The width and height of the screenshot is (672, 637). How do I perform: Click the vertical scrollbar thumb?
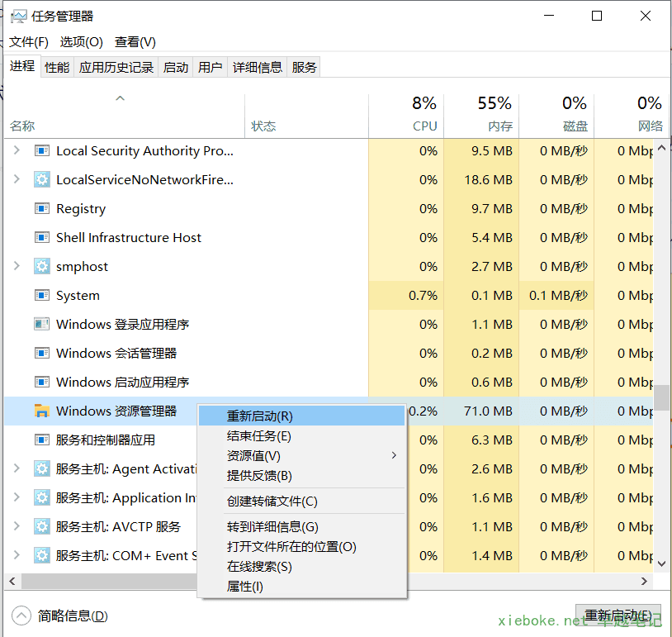(x=661, y=397)
